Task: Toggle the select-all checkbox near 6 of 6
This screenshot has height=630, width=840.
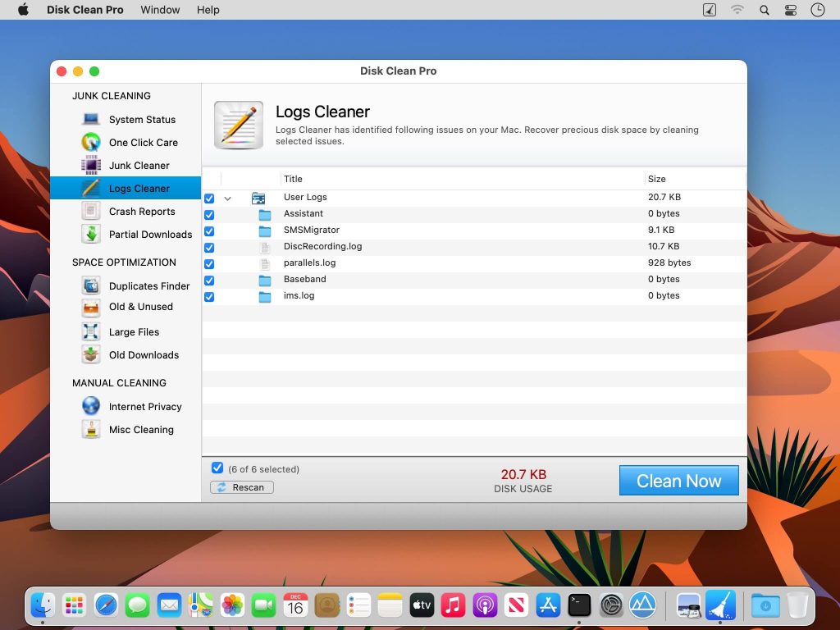Action: click(217, 468)
